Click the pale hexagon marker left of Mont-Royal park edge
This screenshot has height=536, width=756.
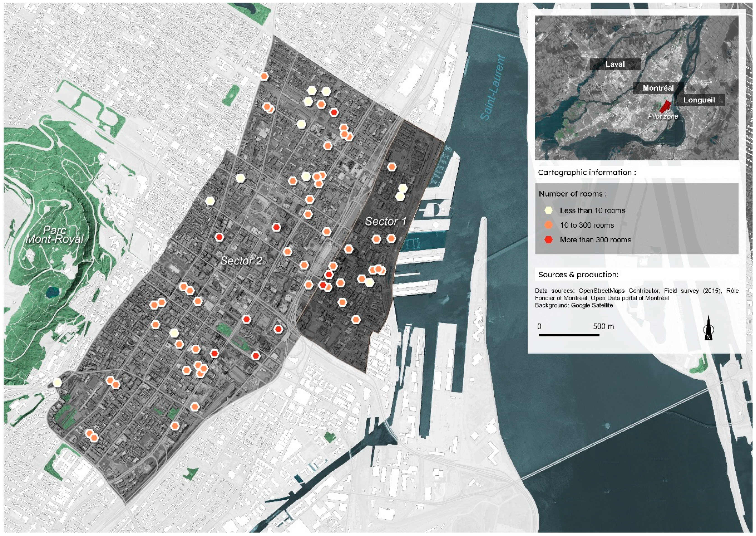(x=57, y=383)
